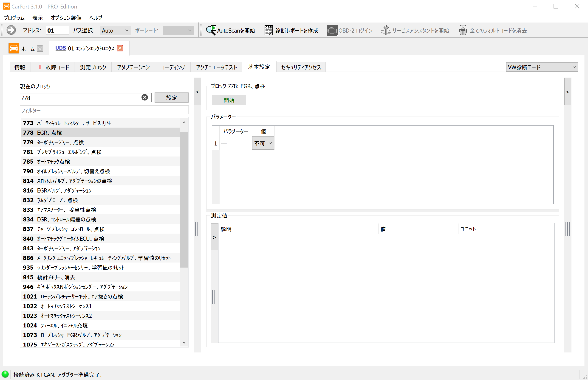Click the green connection status indicator
Screen dimensions: 588x380
(x=5, y=374)
